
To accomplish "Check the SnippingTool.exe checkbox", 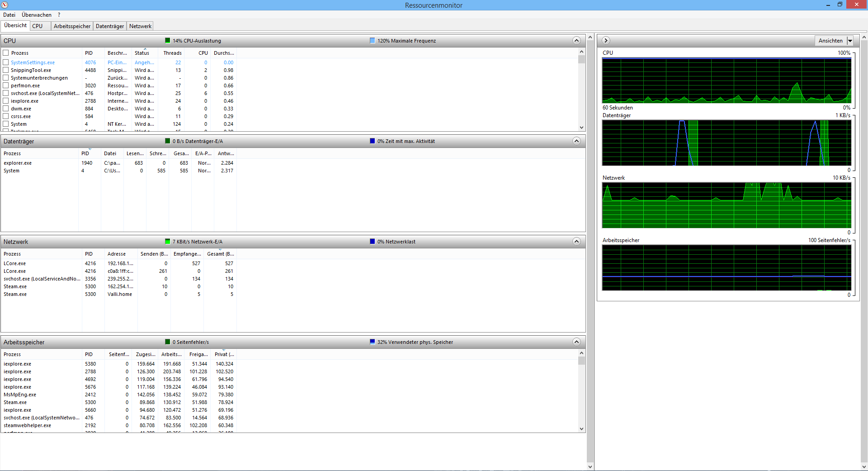I will [6, 70].
